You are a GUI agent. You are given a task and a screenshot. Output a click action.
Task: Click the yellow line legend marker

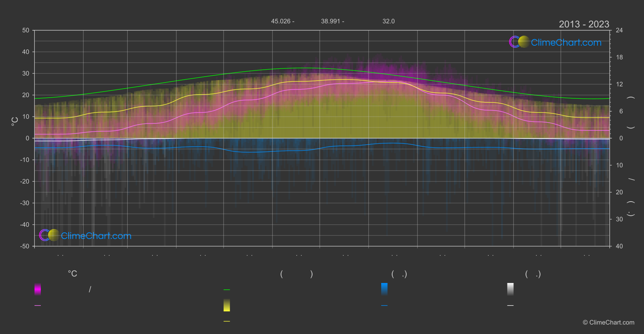point(227,321)
